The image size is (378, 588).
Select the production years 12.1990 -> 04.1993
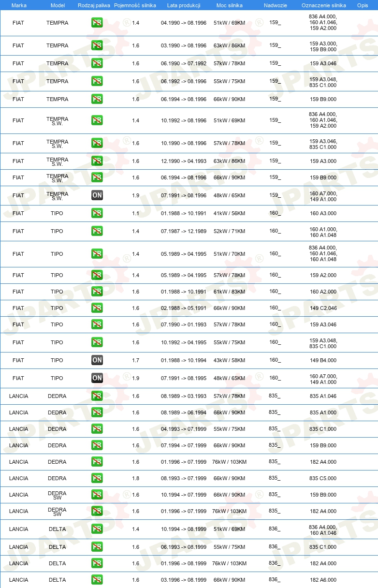[184, 161]
